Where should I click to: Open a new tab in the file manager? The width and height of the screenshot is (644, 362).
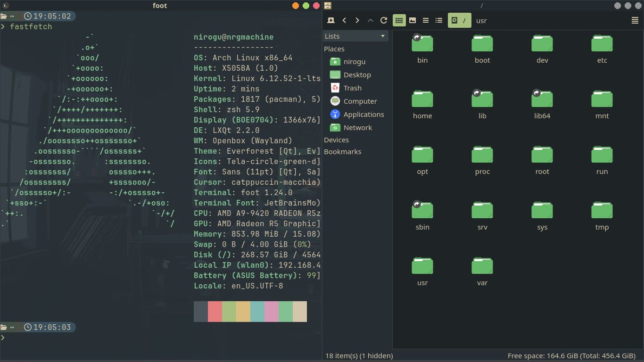pyautogui.click(x=330, y=20)
